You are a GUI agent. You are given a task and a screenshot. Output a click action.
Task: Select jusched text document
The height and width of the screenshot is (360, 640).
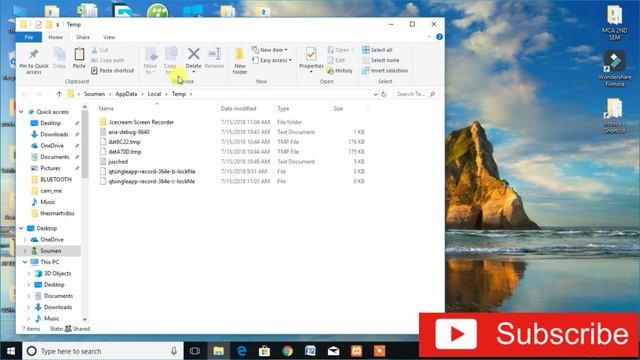tap(118, 162)
